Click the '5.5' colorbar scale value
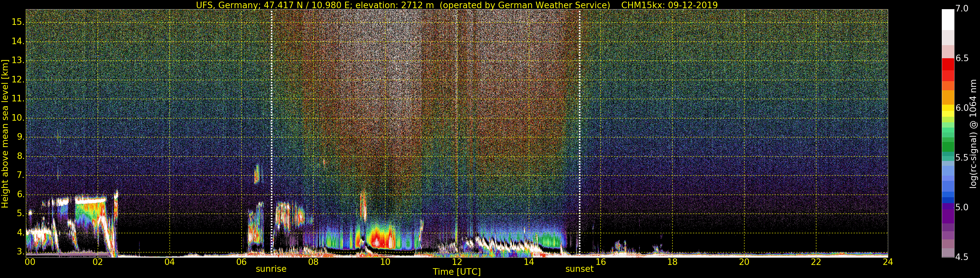The width and height of the screenshot is (980, 278). [x=962, y=158]
